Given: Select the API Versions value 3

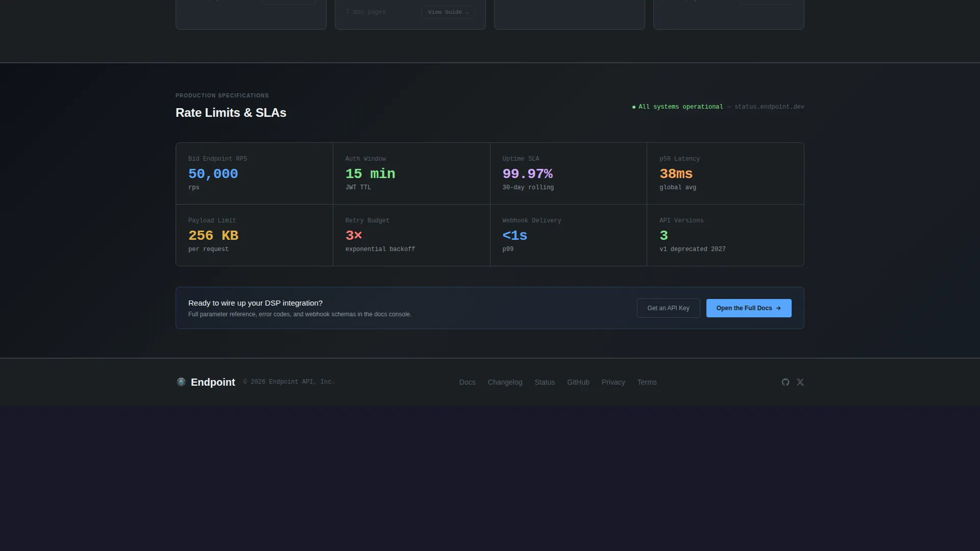Looking at the screenshot, I should (664, 236).
